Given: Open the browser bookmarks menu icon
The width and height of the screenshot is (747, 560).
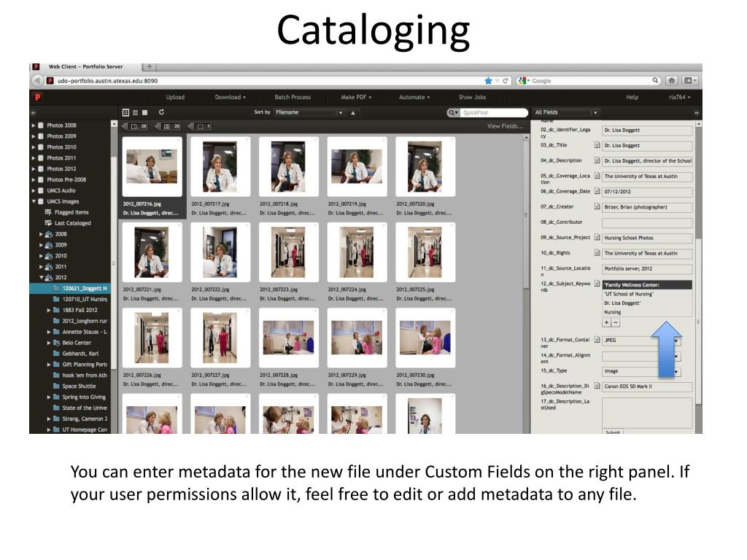Looking at the screenshot, I should click(689, 80).
